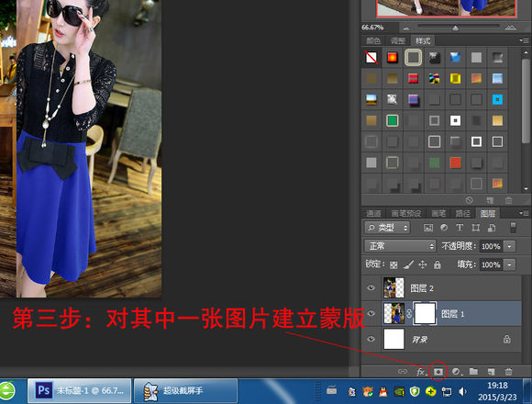
Task: Click the lock all padlock icon
Action: pos(438,264)
